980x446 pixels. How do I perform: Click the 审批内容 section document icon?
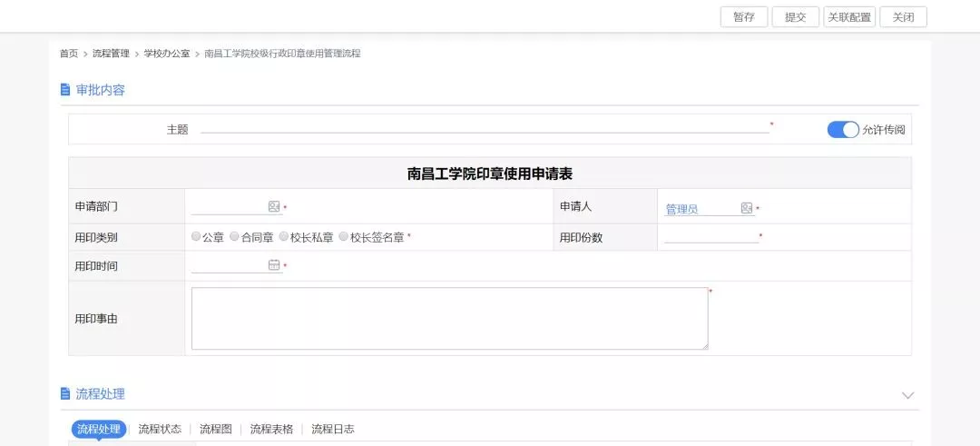65,90
